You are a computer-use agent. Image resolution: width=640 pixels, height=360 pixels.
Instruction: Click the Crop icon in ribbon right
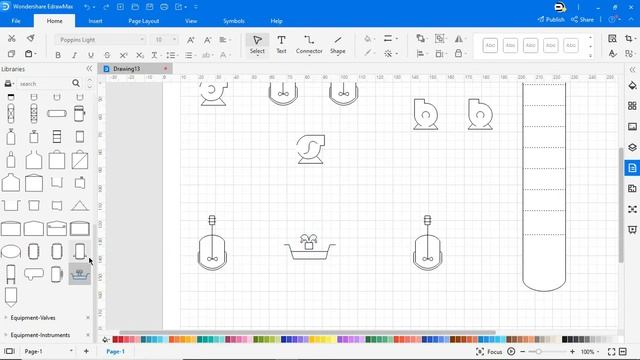[629, 38]
